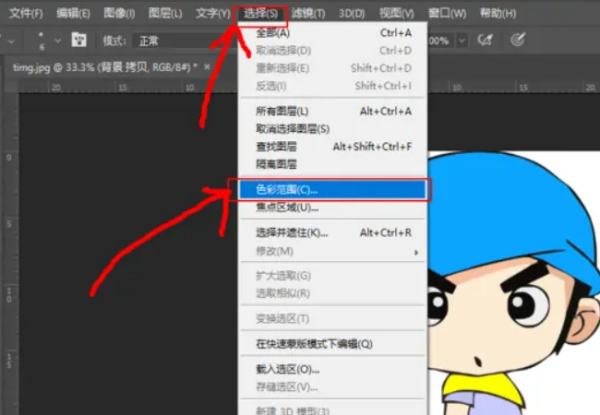Open the 图像(I) menu
The image size is (600, 415).
(x=119, y=13)
